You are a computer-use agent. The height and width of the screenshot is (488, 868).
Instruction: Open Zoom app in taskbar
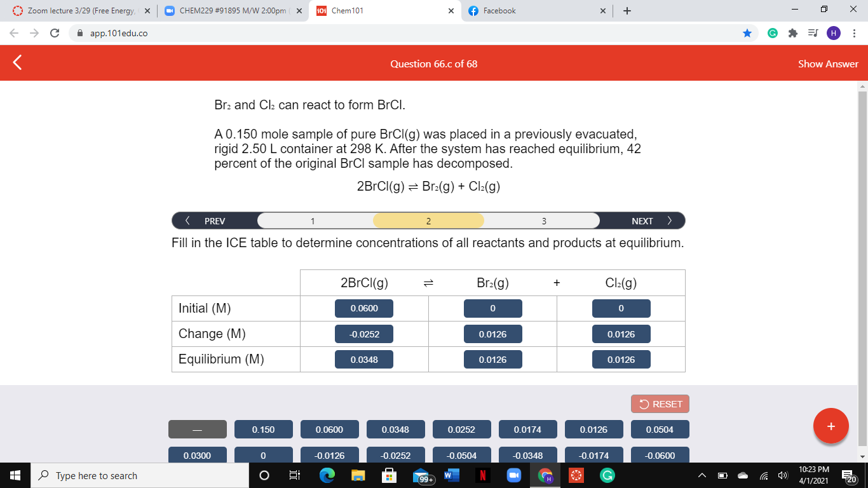pos(513,475)
